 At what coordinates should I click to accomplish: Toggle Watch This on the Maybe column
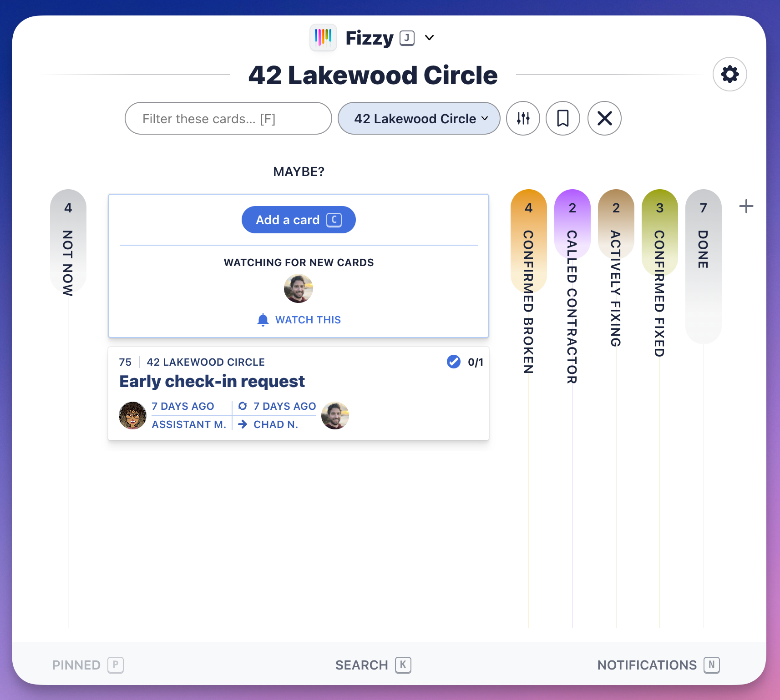(298, 319)
